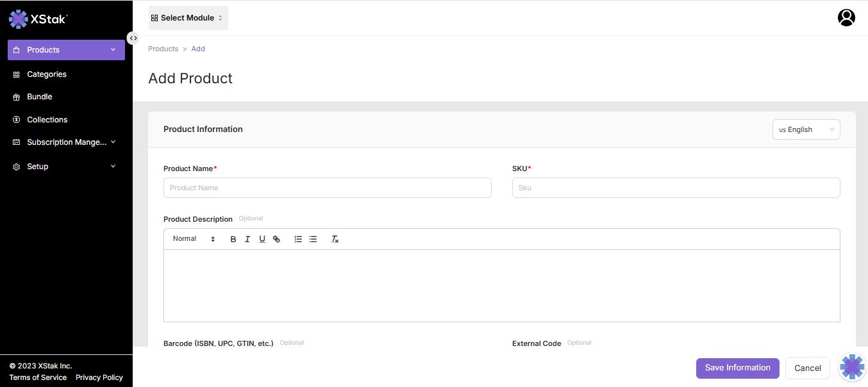Screen dimensions: 868x387
Task: Change language from English dropdown
Action: click(806, 129)
